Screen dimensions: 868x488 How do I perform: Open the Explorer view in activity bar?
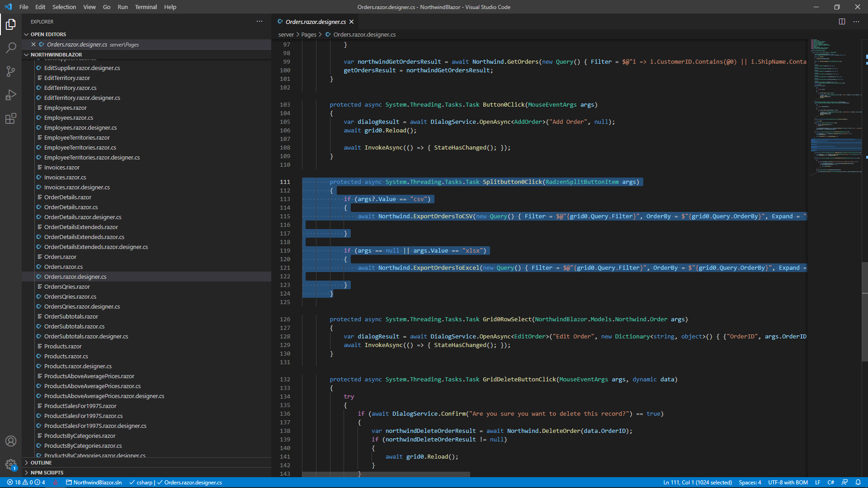pos(11,24)
